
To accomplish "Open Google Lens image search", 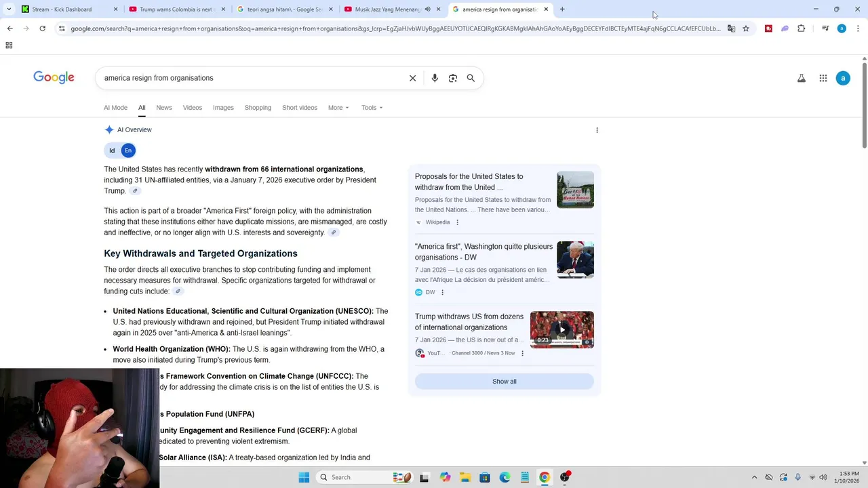I will point(453,78).
